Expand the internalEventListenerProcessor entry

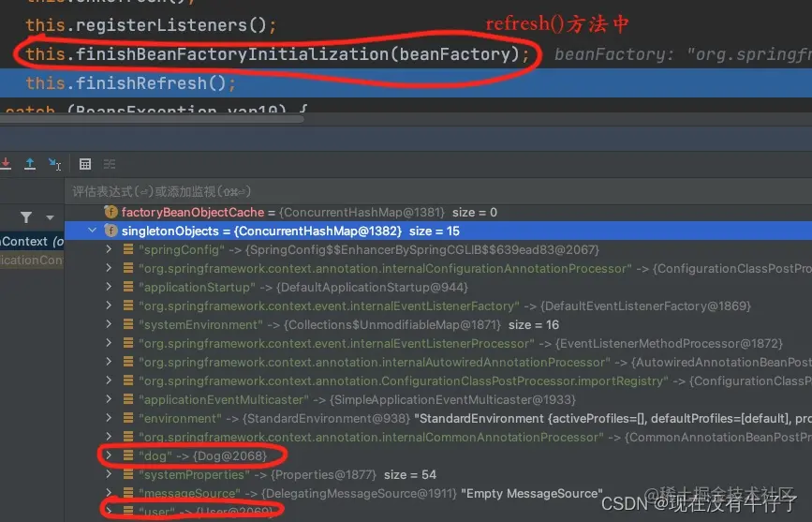[109, 343]
